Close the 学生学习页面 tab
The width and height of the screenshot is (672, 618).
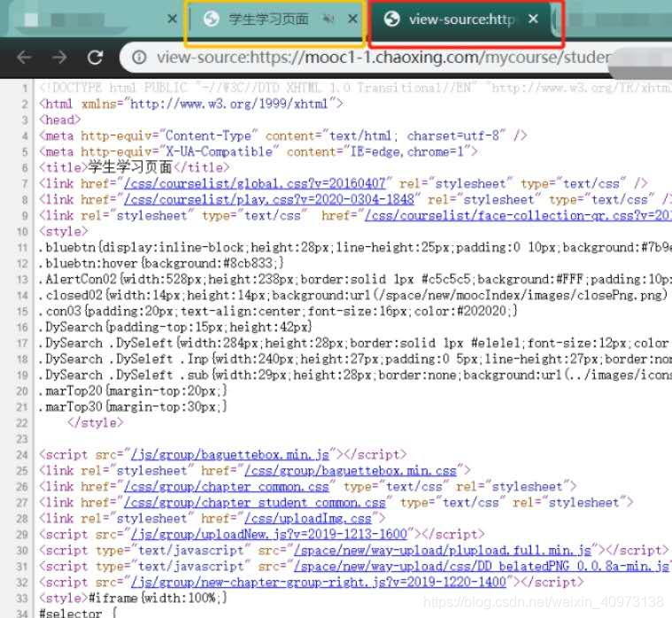pos(352,19)
